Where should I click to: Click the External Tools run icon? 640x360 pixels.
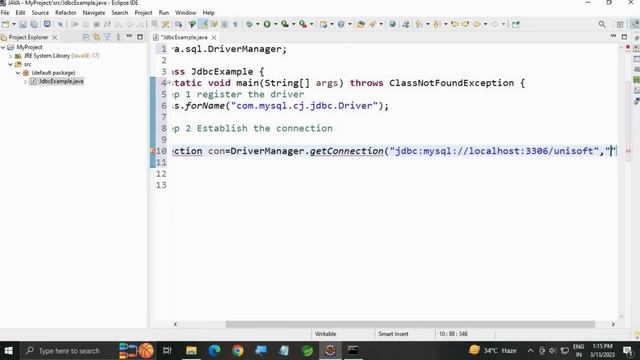pyautogui.click(x=303, y=24)
